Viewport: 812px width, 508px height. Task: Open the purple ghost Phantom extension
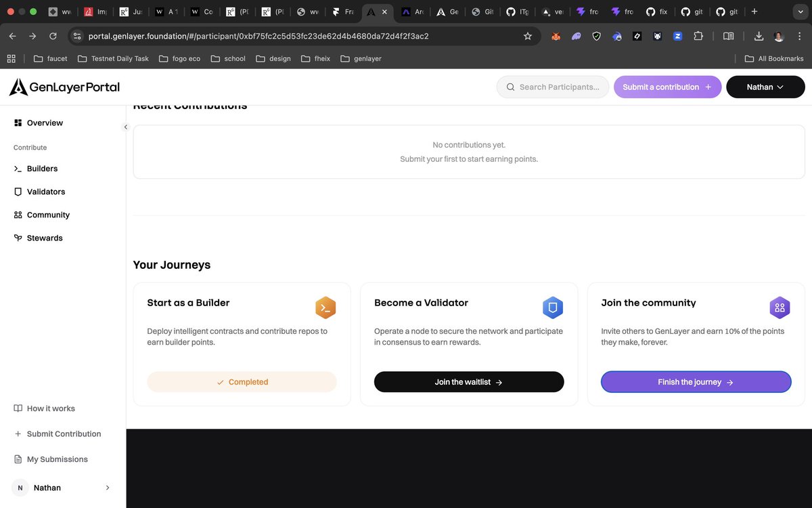pyautogui.click(x=576, y=36)
